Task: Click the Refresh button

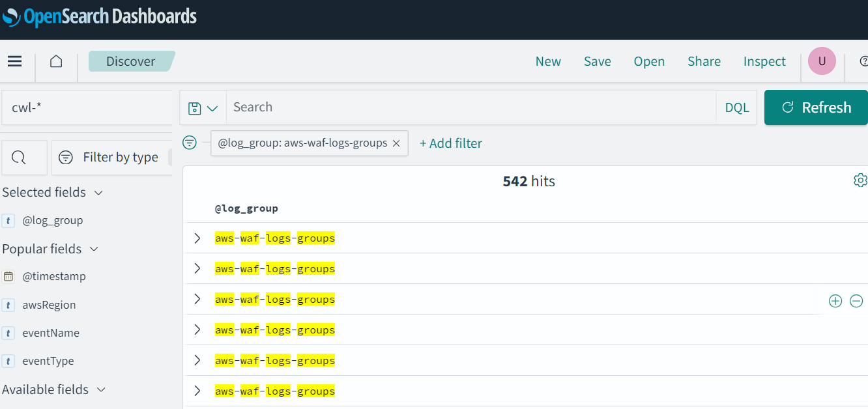Action: click(816, 107)
